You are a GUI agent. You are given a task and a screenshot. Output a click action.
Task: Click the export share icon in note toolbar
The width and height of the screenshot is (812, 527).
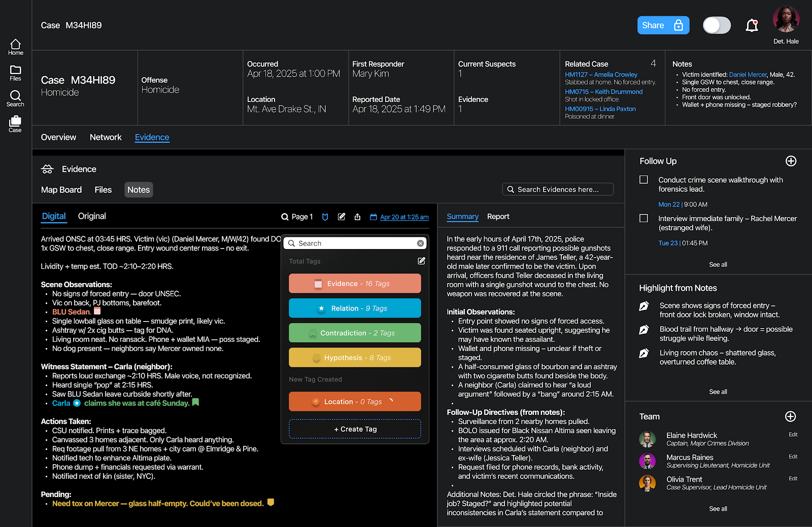pos(357,217)
